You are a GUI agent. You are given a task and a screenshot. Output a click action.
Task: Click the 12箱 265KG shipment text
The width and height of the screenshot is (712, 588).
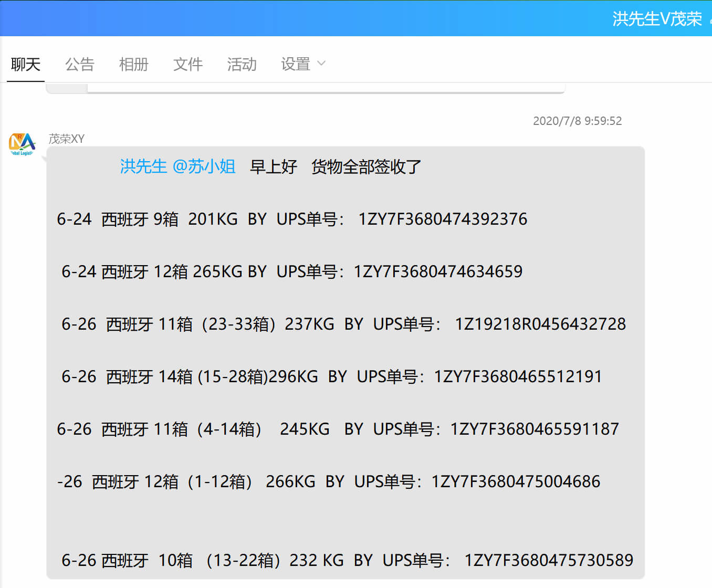[x=198, y=271]
